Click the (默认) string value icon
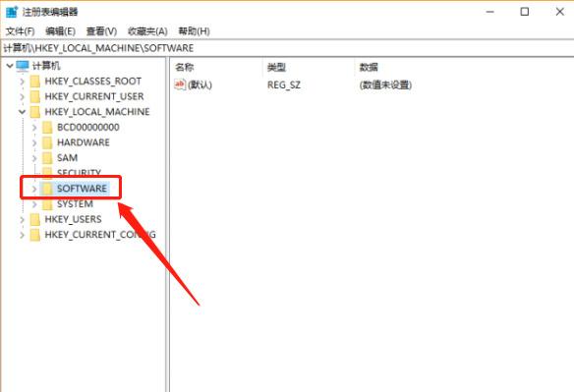Viewport: 574px width, 392px height. click(180, 84)
